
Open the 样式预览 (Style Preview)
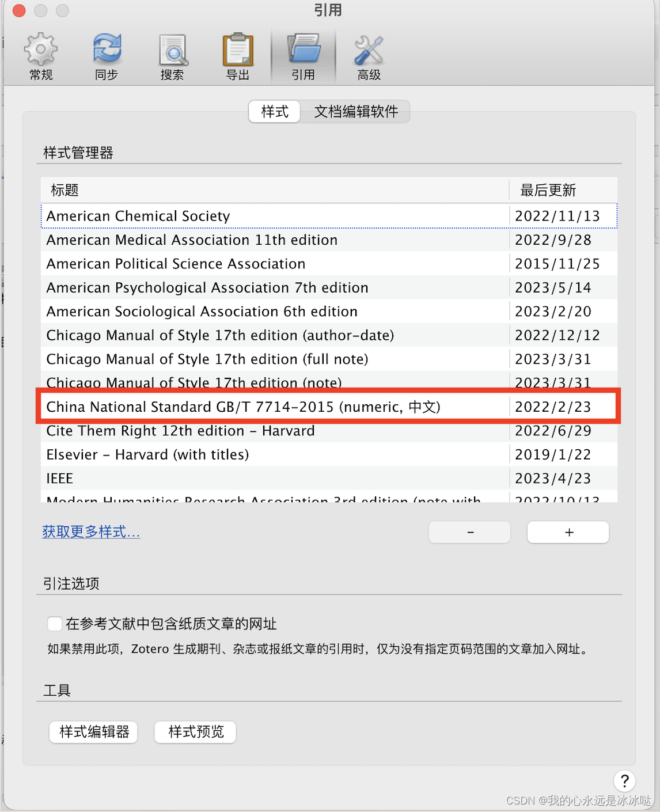pos(196,732)
